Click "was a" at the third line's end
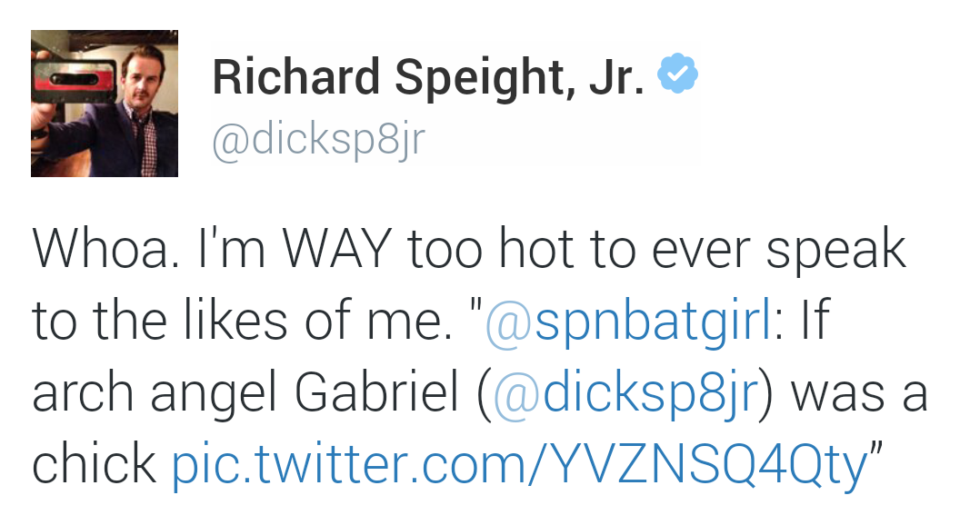This screenshot has height=515, width=980. tap(859, 392)
